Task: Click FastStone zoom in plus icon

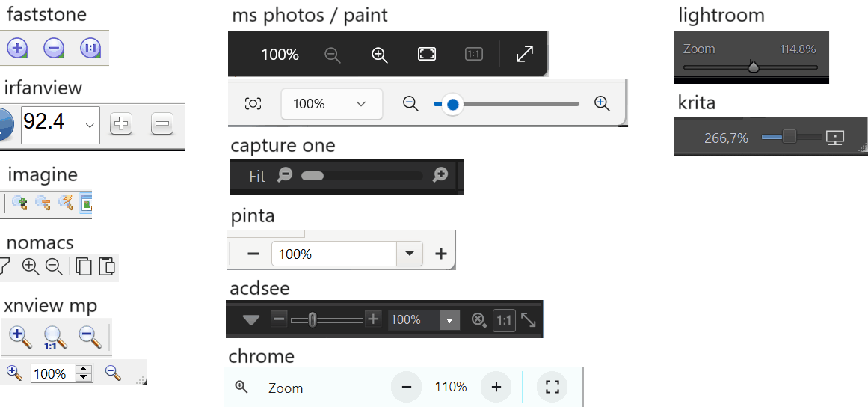Action: (17, 49)
